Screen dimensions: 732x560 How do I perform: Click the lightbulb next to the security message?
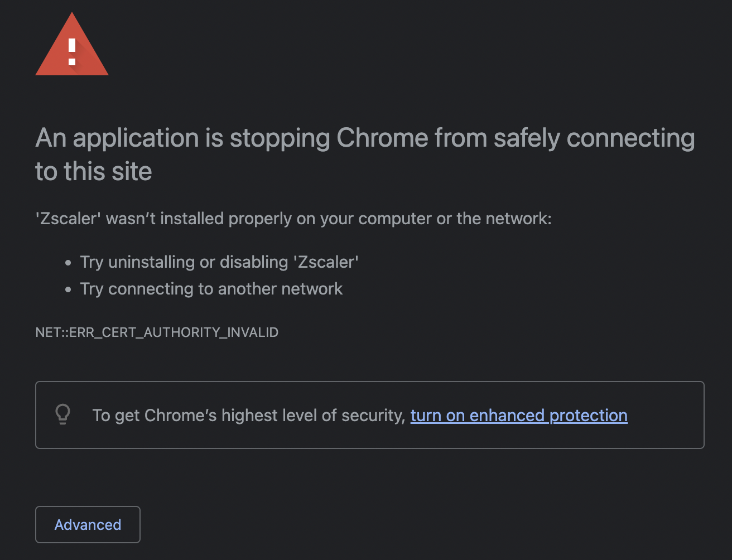point(62,414)
